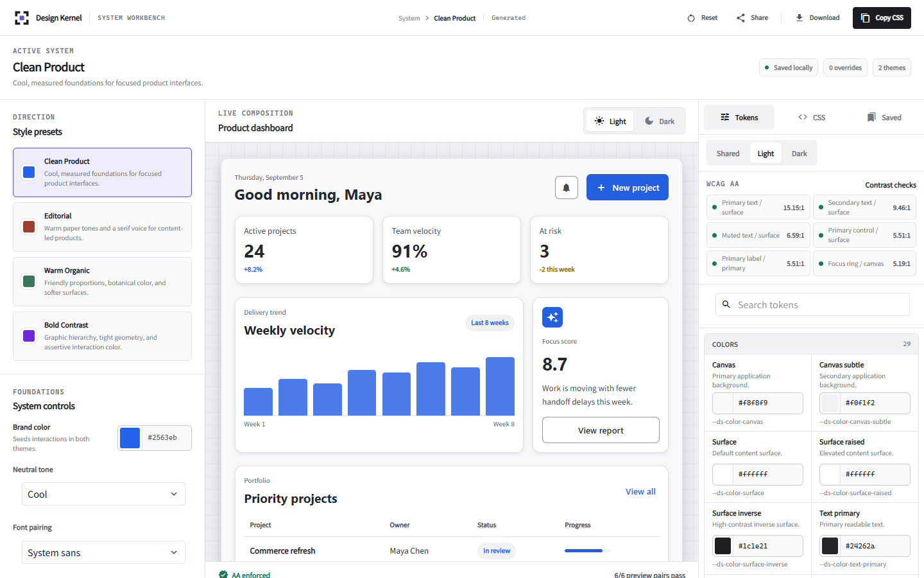
Task: Select the Light tokens sub-tab
Action: pos(766,153)
